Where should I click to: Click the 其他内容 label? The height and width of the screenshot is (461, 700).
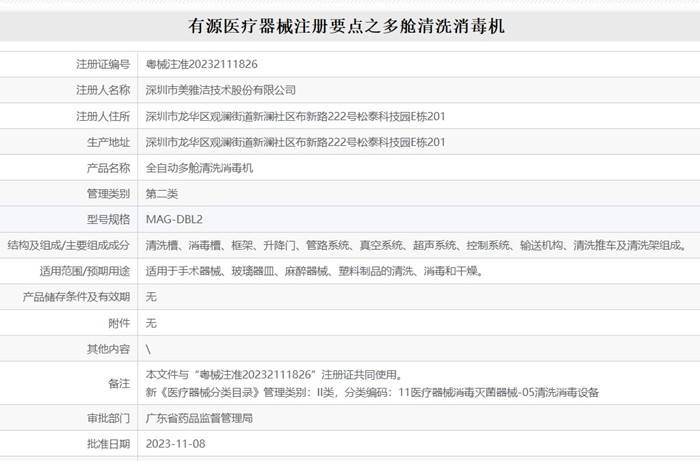(108, 349)
